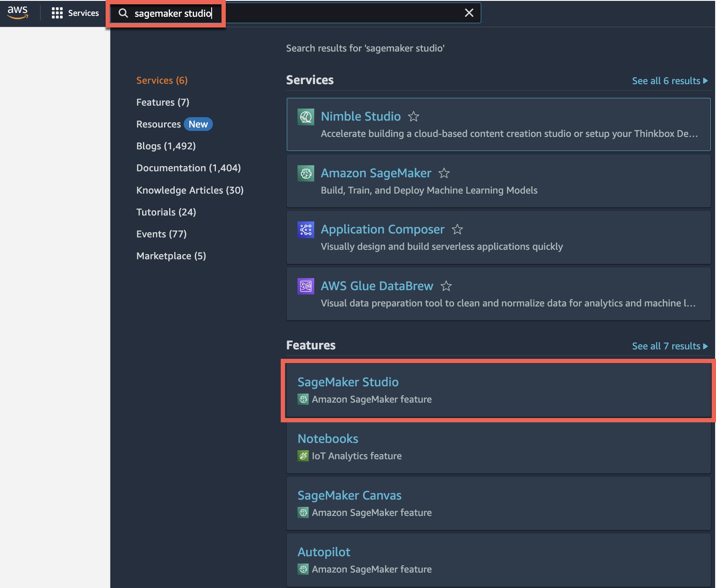Favorite Application Composer with the star
Screen dimensions: 716x588
[x=457, y=229]
